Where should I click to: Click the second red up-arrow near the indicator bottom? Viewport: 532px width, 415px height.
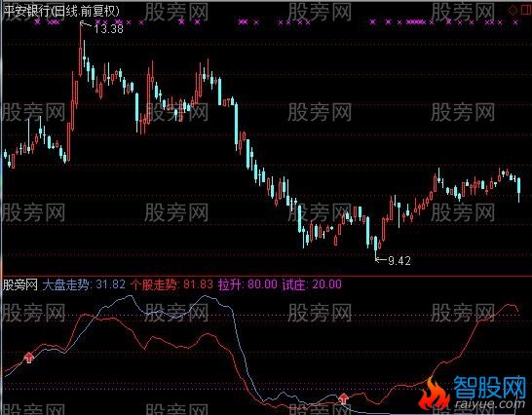click(344, 397)
